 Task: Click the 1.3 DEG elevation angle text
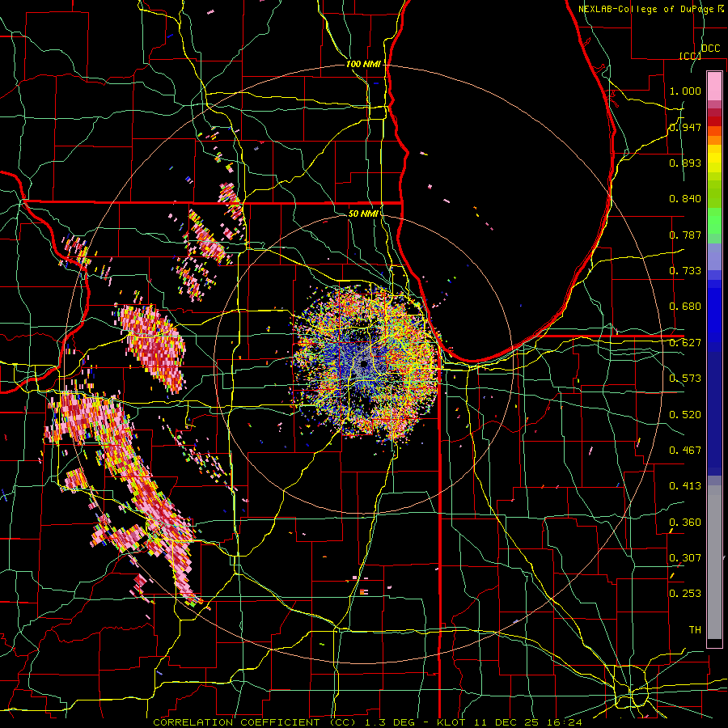[x=388, y=722]
